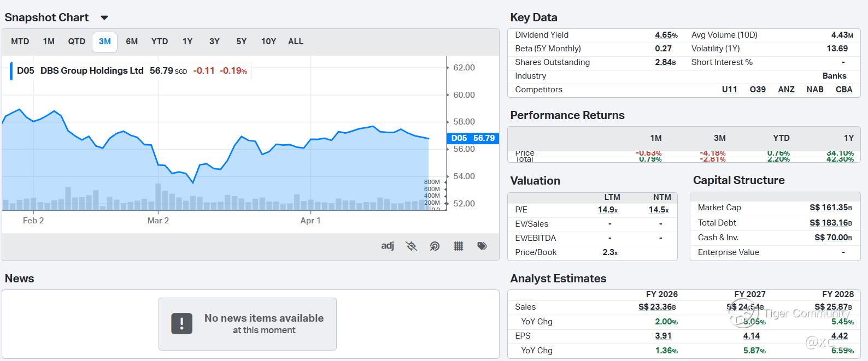Click the D05 56.79 price marker

tap(473, 138)
